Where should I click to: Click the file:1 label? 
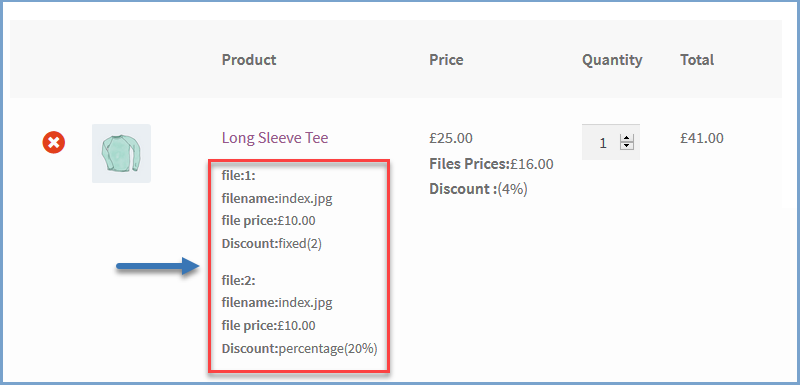coord(238,176)
